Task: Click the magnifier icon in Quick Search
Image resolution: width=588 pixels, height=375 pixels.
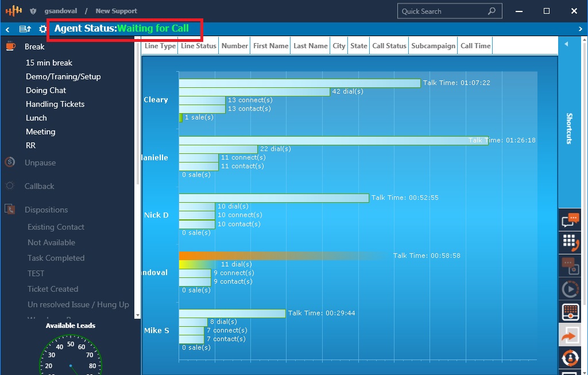Action: click(x=492, y=11)
